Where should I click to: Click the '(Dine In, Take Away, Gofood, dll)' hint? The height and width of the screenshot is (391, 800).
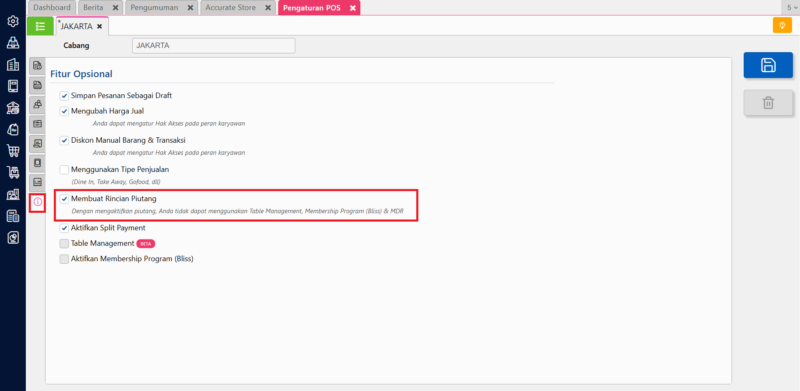(x=116, y=182)
